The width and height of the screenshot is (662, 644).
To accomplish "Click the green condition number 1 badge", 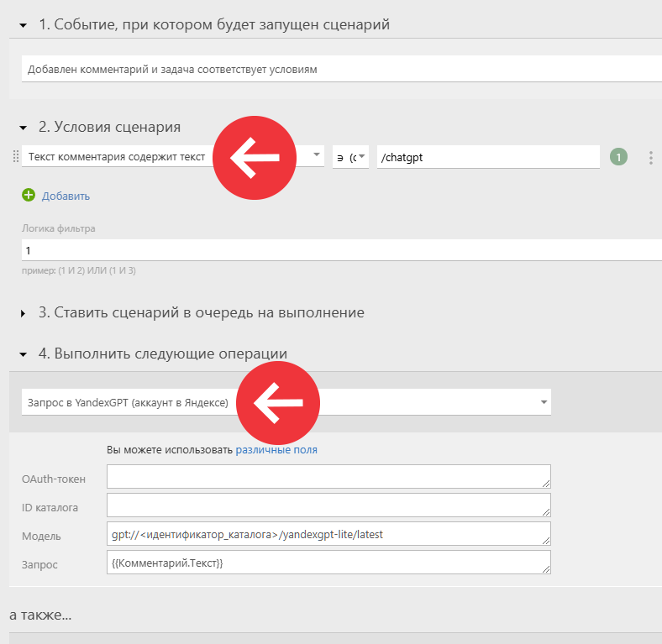I will point(618,157).
